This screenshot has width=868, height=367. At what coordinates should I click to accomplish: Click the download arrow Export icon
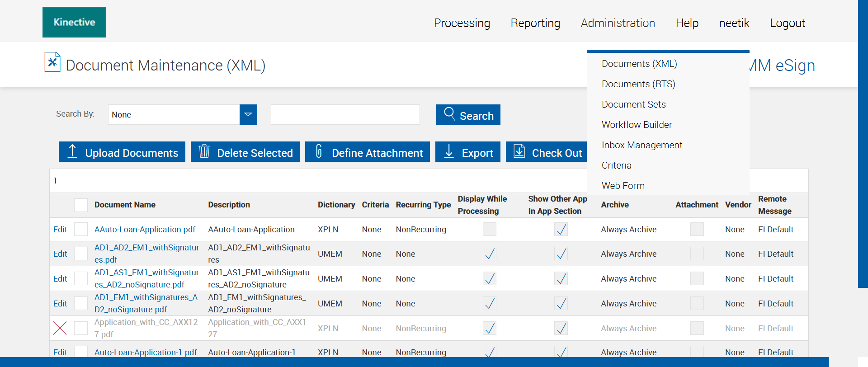(449, 151)
